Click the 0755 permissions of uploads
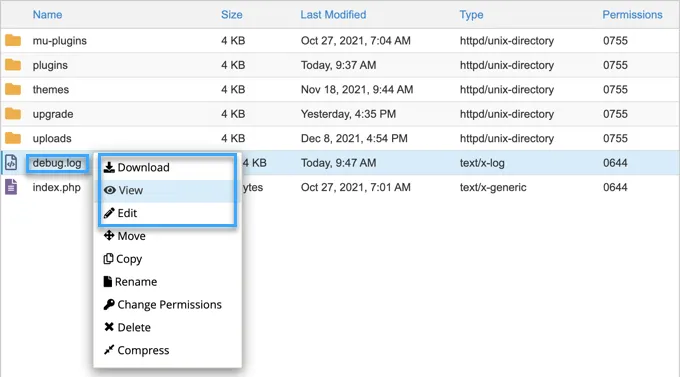Viewport: 680px width, 377px height. point(615,138)
